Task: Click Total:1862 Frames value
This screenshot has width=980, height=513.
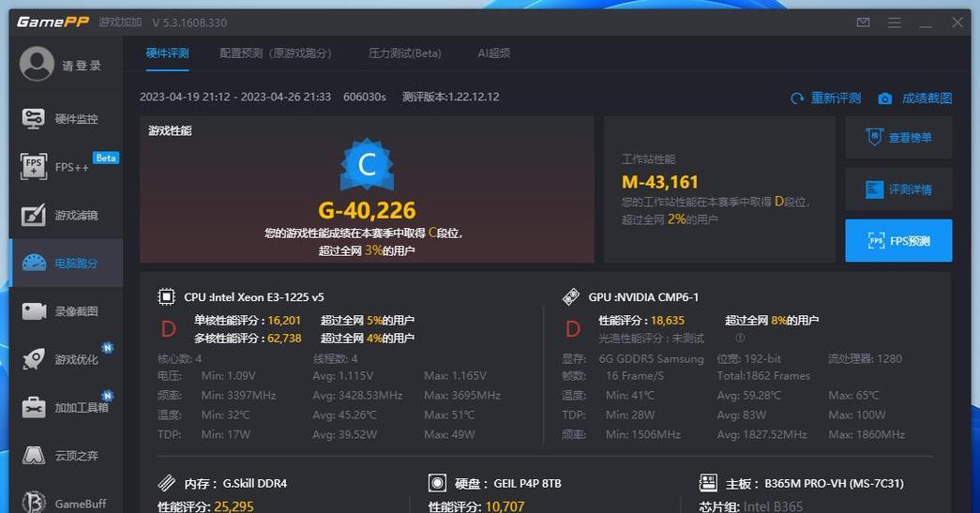Action: coord(763,375)
